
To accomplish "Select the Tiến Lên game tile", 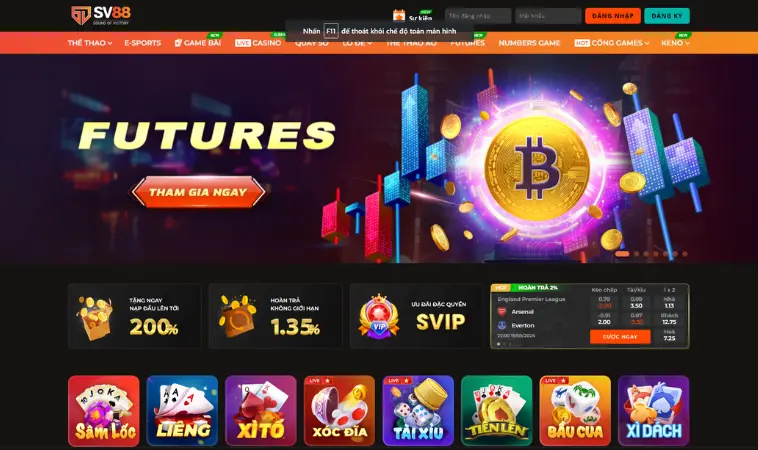I will click(x=496, y=411).
